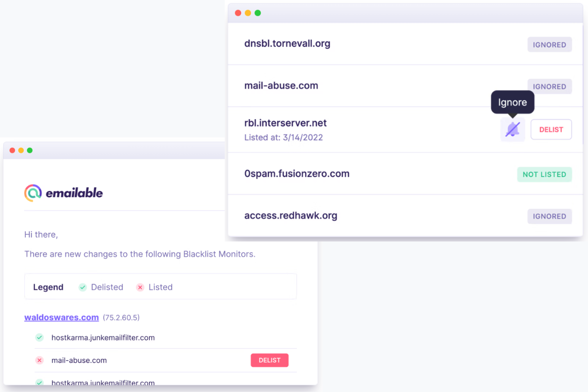Click the IP address (75.2.60.5) text
588x392 pixels.
[121, 318]
